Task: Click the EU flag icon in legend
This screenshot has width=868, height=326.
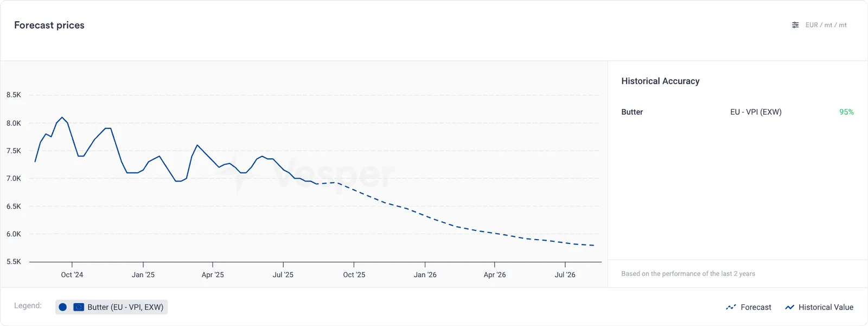Action: coord(79,307)
